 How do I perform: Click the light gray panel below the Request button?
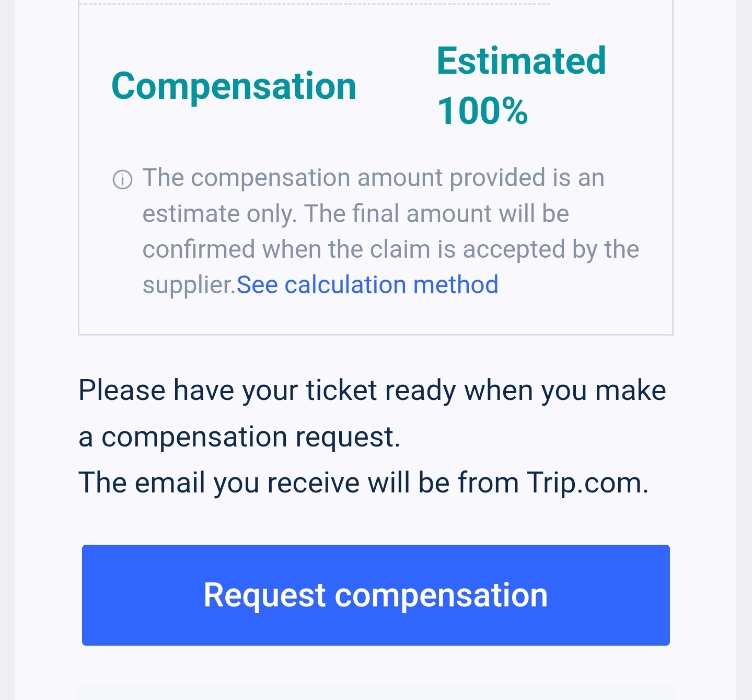(x=375, y=692)
